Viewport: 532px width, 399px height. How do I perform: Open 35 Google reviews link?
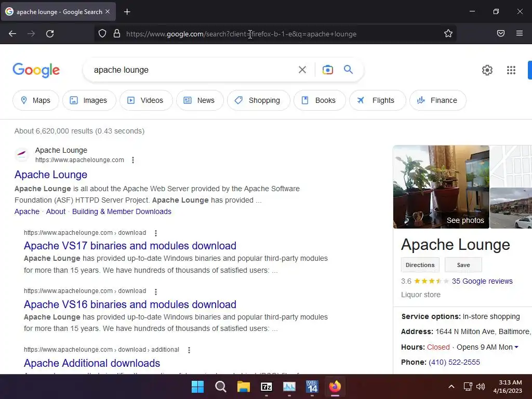coord(482,281)
